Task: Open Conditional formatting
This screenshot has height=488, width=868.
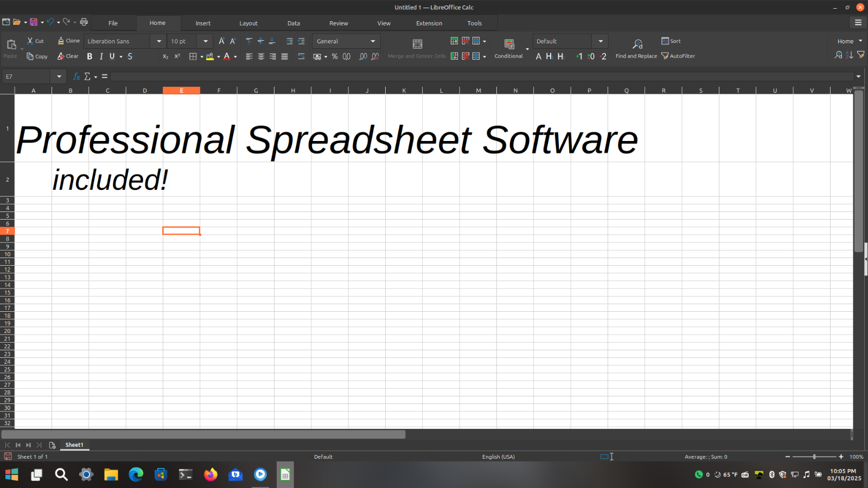Action: (509, 48)
